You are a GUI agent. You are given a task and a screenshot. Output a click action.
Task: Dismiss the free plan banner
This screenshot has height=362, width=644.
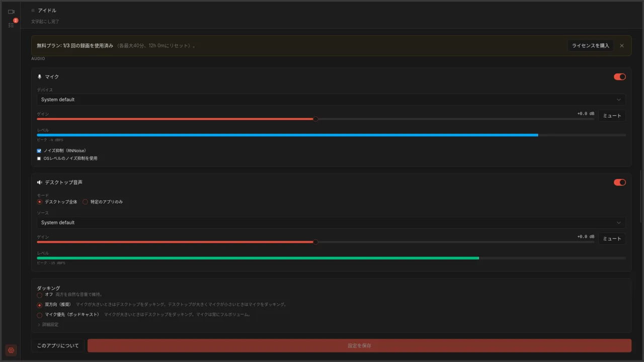[622, 46]
